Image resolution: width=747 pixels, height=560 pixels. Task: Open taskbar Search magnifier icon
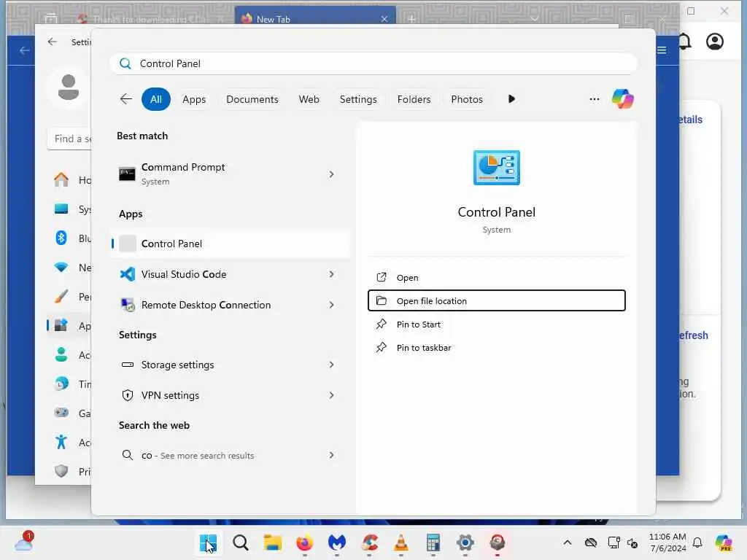(241, 542)
